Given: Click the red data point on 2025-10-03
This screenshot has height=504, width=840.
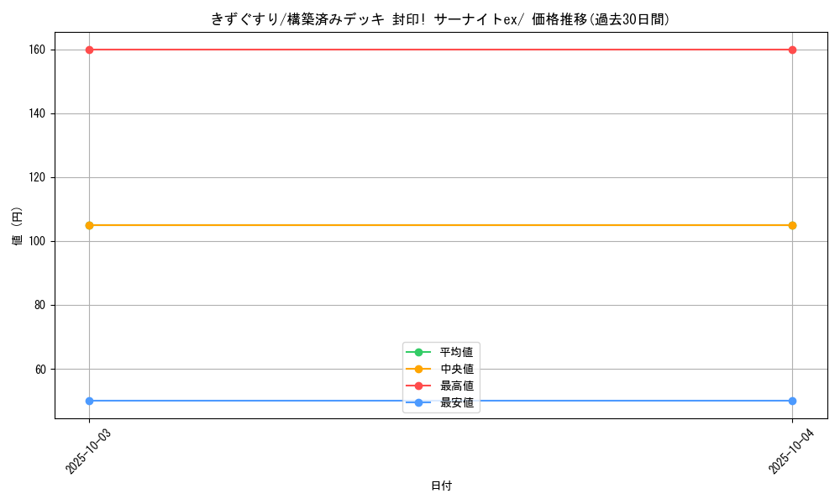Looking at the screenshot, I should 89,50.
